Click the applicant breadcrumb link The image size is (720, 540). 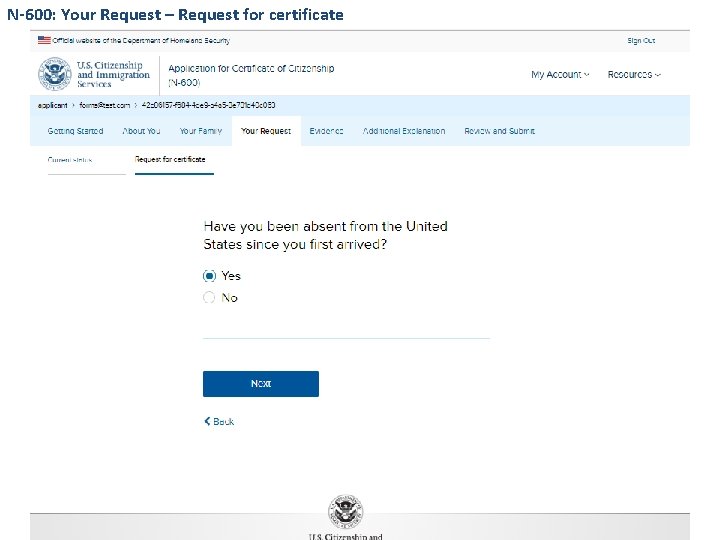pos(52,105)
